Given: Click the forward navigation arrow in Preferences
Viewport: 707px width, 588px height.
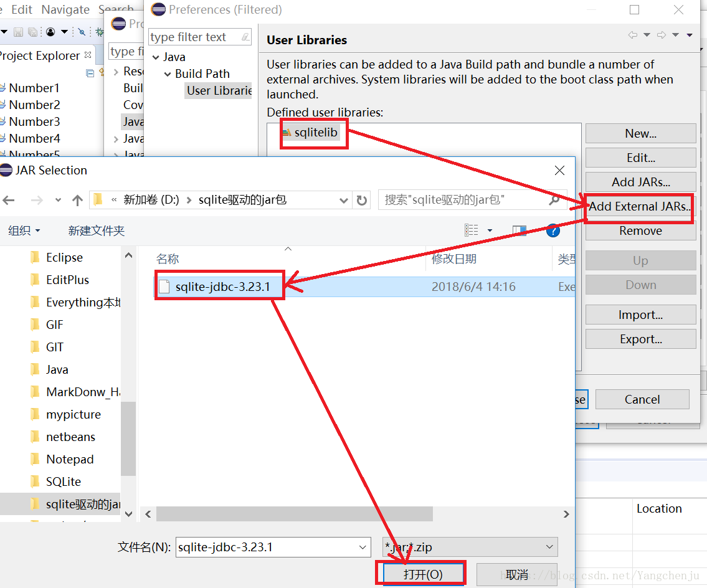Looking at the screenshot, I should pyautogui.click(x=662, y=35).
